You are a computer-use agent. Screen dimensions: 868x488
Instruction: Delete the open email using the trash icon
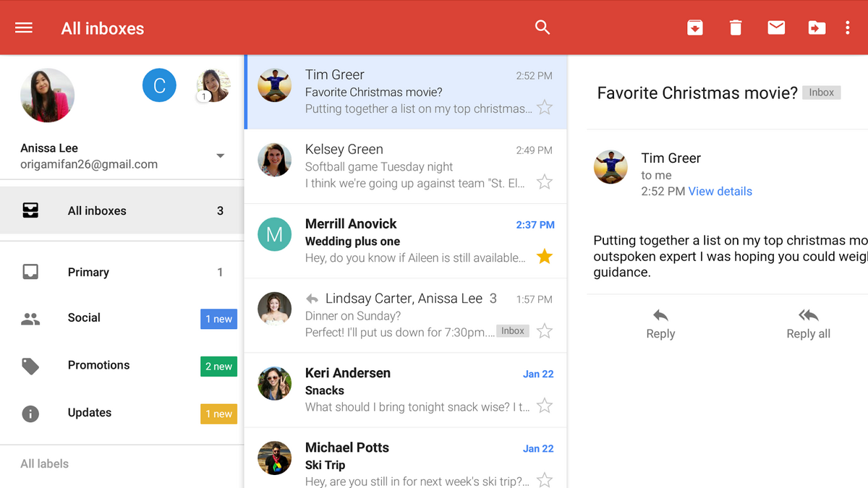736,27
